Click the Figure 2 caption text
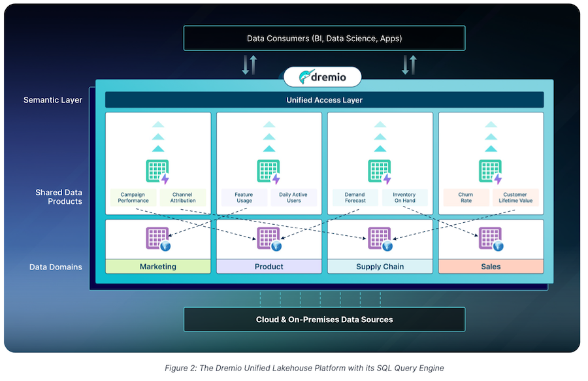Screen dimensions: 588x381 pos(304,368)
